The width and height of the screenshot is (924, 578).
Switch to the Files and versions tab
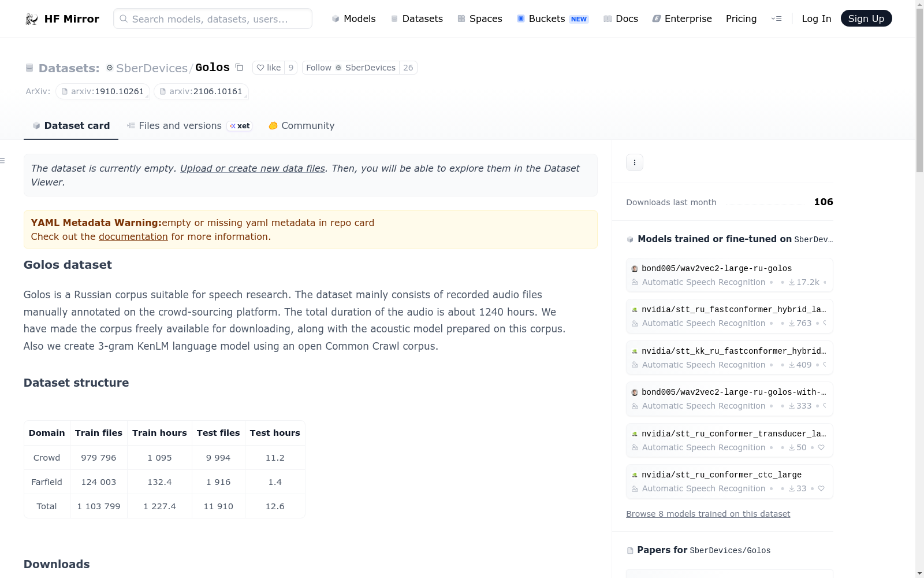(189, 125)
